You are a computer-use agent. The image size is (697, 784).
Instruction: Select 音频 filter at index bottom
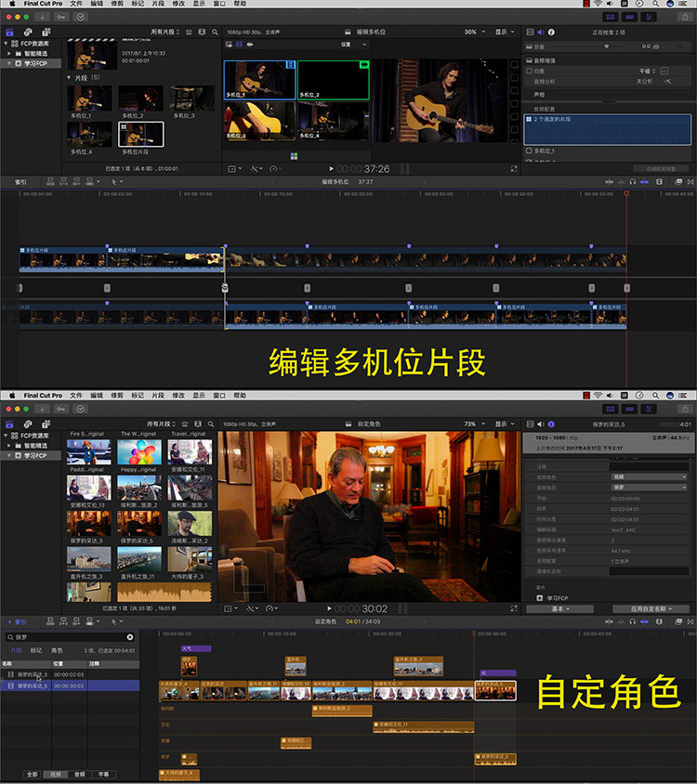point(80,774)
